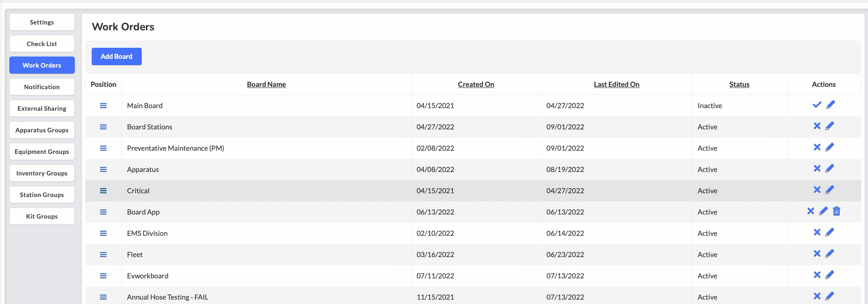Edit Annual Hose Testing - FAIL pencil icon
Viewport: 868px width, 304px height.
pos(830,296)
